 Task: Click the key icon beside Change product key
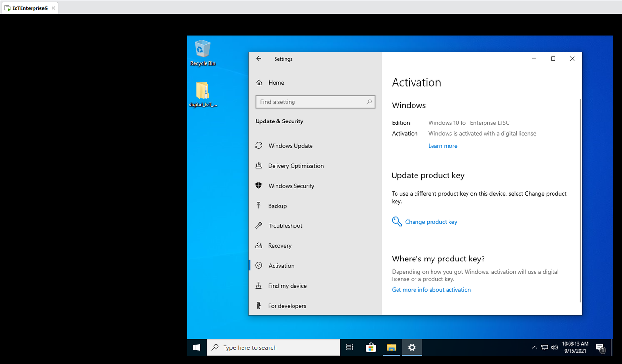(x=397, y=222)
